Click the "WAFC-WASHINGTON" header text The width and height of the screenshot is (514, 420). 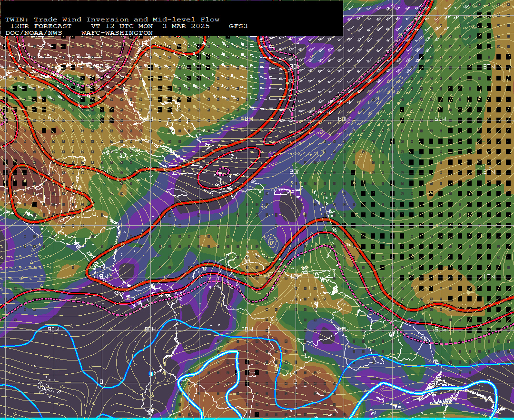117,33
